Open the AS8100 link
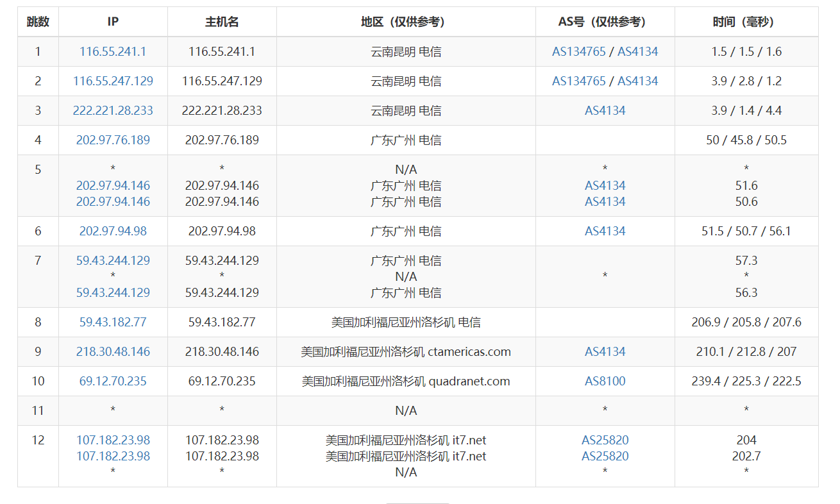840x504 pixels. pyautogui.click(x=605, y=382)
